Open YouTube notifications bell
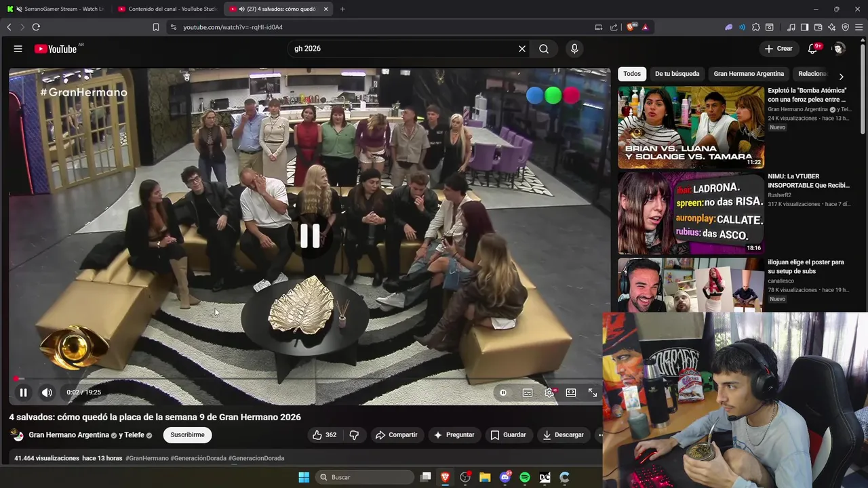Viewport: 868px width, 488px height. [813, 49]
